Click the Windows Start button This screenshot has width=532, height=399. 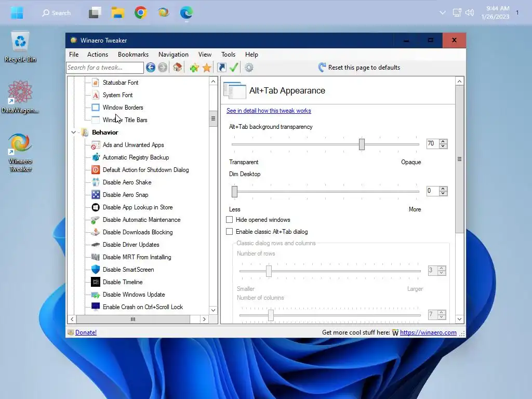tap(17, 13)
